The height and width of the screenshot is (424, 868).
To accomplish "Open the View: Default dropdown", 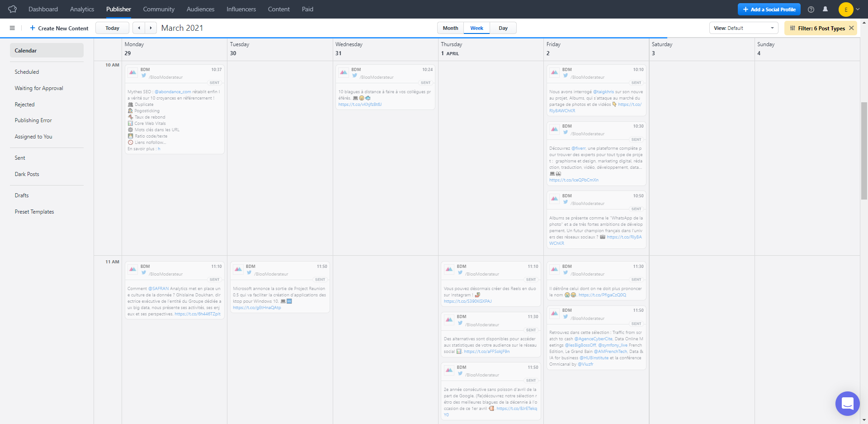I will pyautogui.click(x=743, y=28).
